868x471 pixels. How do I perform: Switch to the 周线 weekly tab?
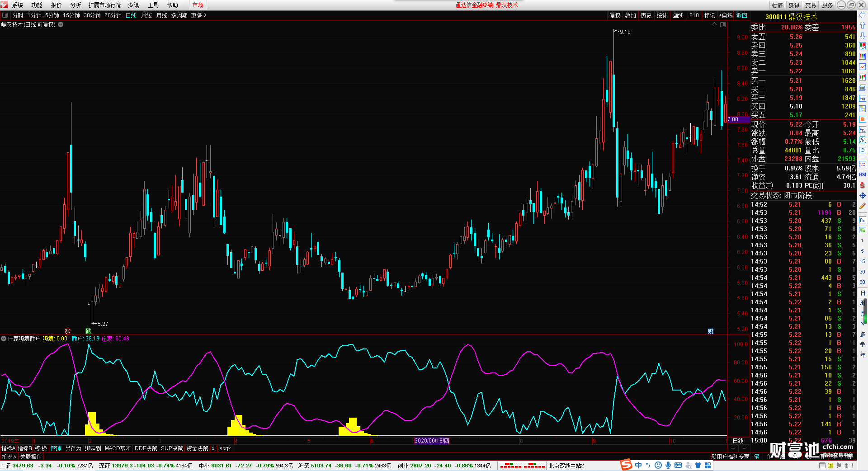(146, 15)
